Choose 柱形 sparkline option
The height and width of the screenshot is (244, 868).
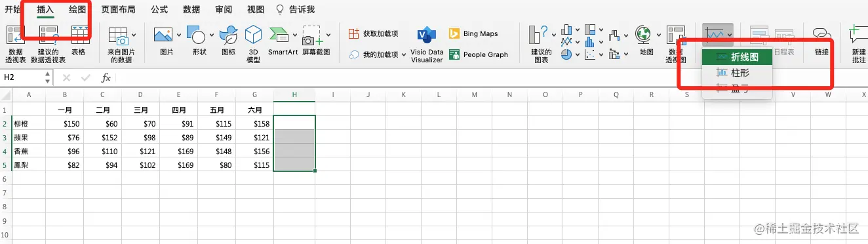pos(737,73)
